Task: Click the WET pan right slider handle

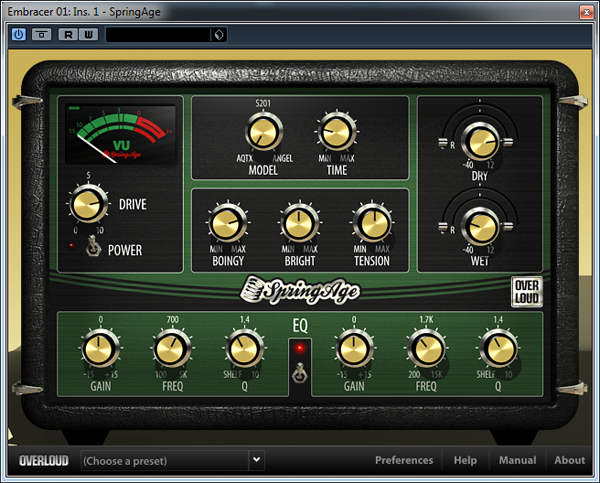Action: 508,227
